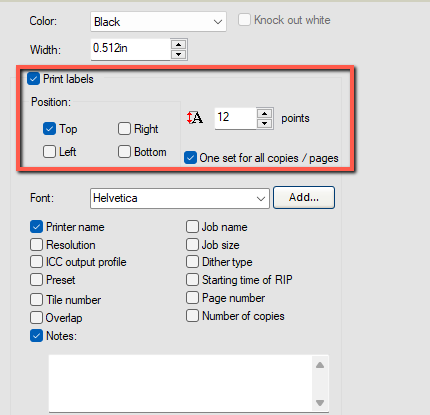Increase the Width value with up arrow
Viewport: 430px width, 415px height.
coord(179,45)
